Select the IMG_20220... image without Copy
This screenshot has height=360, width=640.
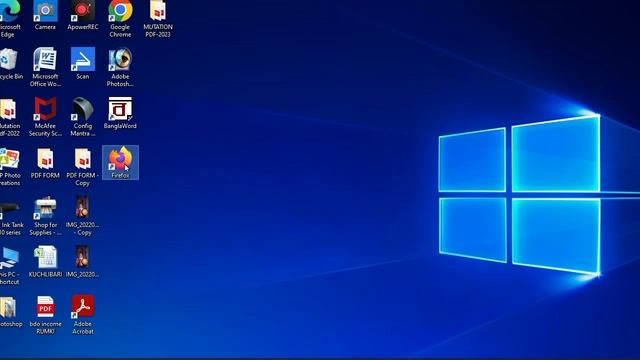(x=82, y=262)
